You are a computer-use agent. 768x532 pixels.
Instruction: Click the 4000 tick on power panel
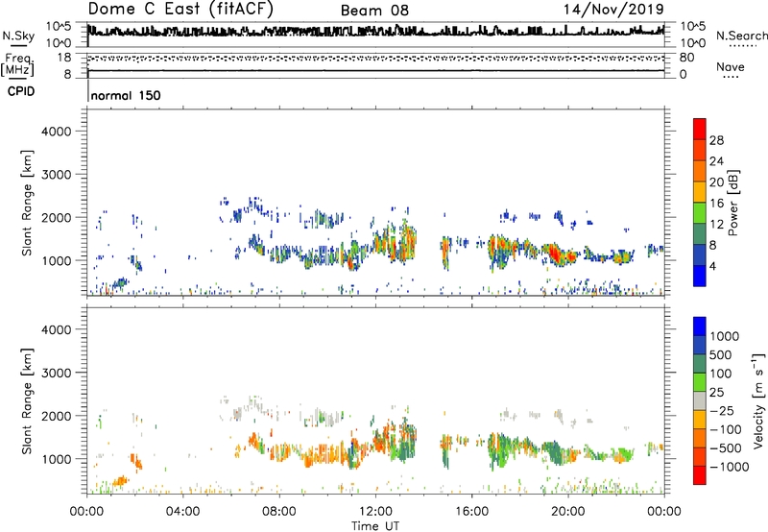point(57,132)
